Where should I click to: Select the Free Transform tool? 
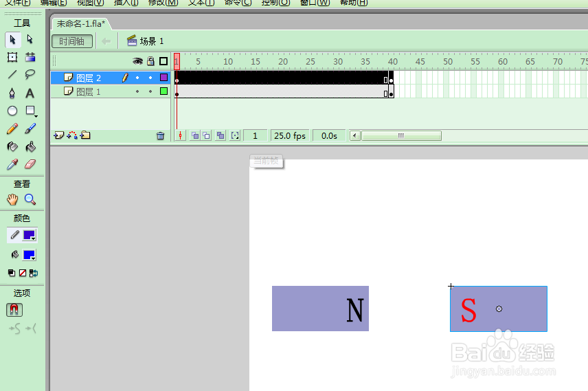(x=12, y=57)
